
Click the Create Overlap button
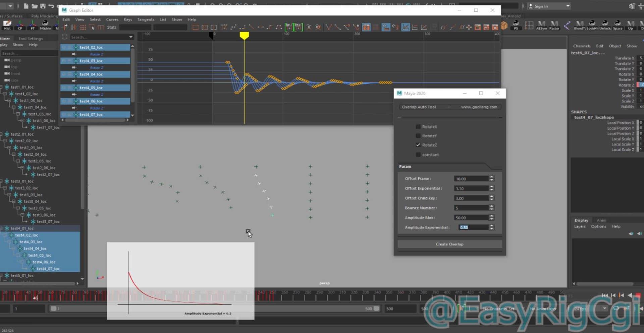[449, 244]
